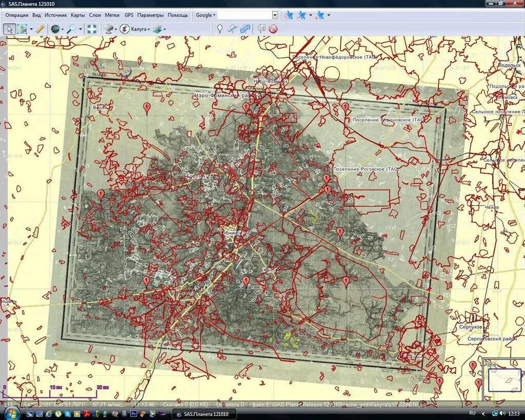The image size is (525, 420).
Task: Click the Верея town label
Action: (100, 108)
